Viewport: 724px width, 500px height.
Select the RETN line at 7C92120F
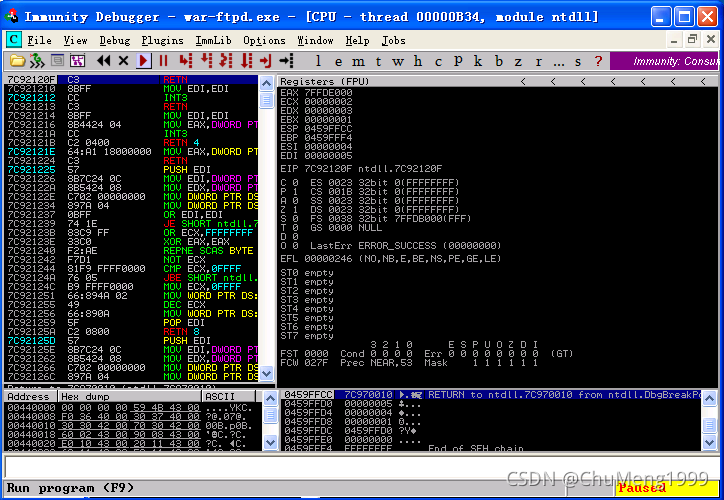pos(131,79)
